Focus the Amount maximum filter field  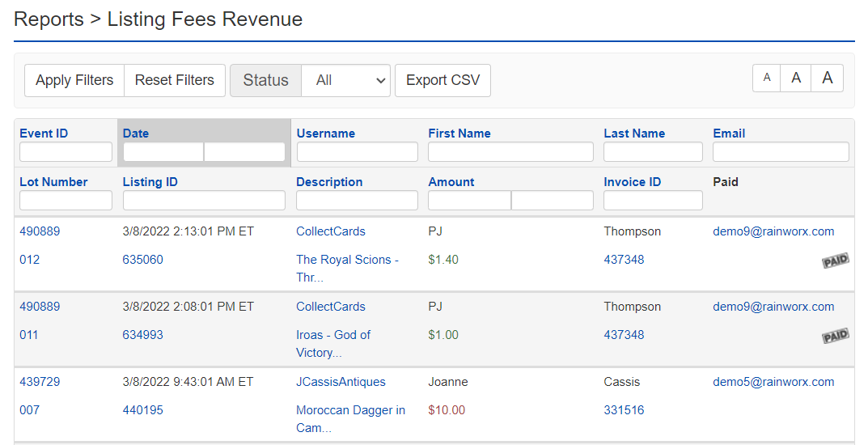click(553, 201)
